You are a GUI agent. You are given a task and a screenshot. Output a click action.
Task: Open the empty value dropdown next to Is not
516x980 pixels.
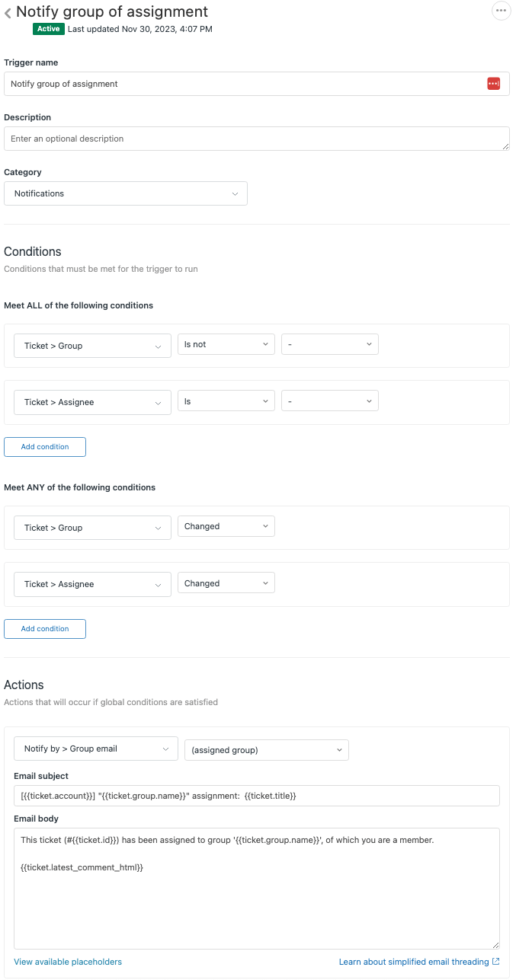point(329,344)
